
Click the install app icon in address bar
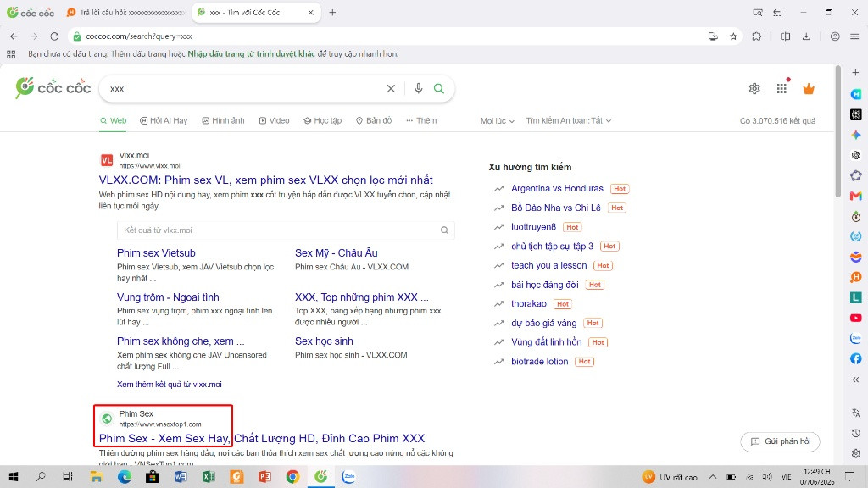click(x=713, y=36)
